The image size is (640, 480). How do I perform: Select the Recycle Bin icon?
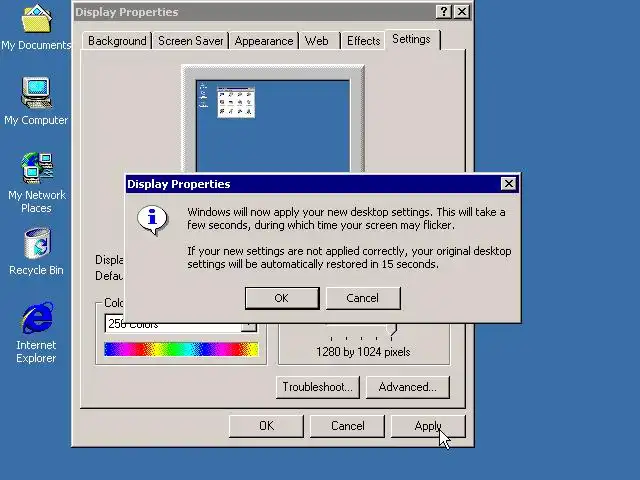36,251
